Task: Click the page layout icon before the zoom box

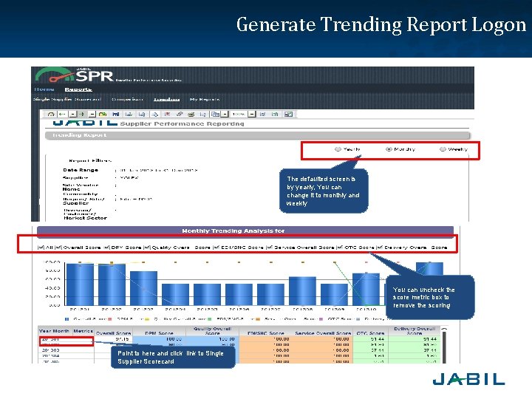Action: point(215,115)
